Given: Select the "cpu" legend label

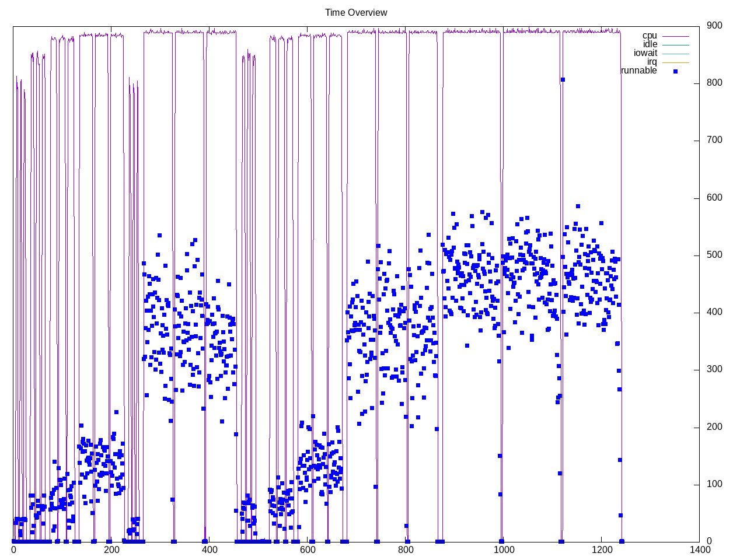Looking at the screenshot, I should point(650,36).
